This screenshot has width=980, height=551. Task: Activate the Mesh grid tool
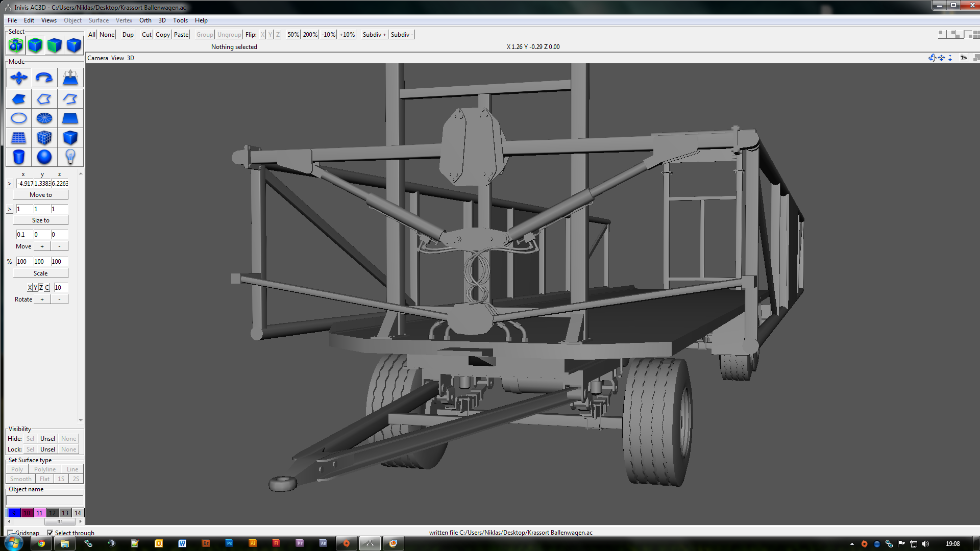click(19, 138)
